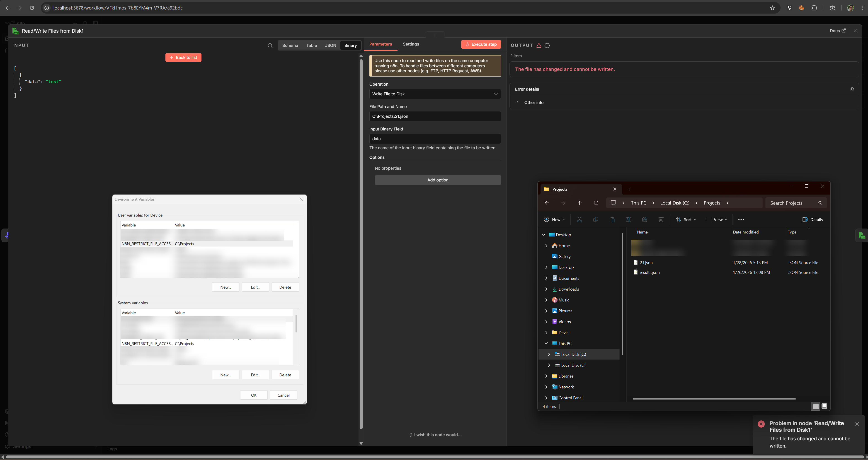Open the See more options menu in File Explorer
Image resolution: width=868 pixels, height=460 pixels.
click(741, 219)
